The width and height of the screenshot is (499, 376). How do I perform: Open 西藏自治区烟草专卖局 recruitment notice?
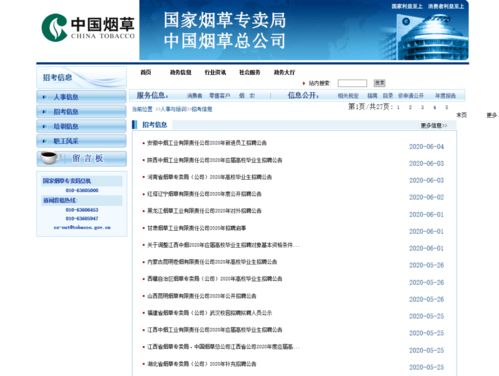pos(215,279)
